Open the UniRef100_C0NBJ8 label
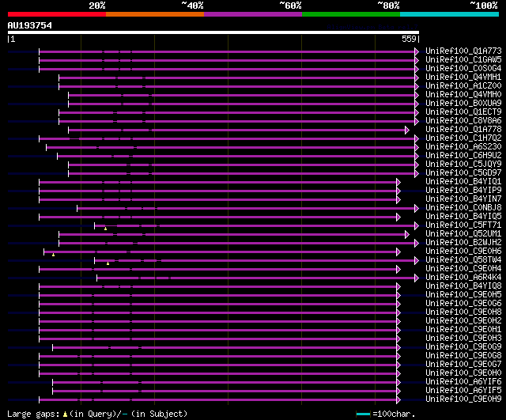The height and width of the screenshot is (420, 506). click(x=463, y=208)
